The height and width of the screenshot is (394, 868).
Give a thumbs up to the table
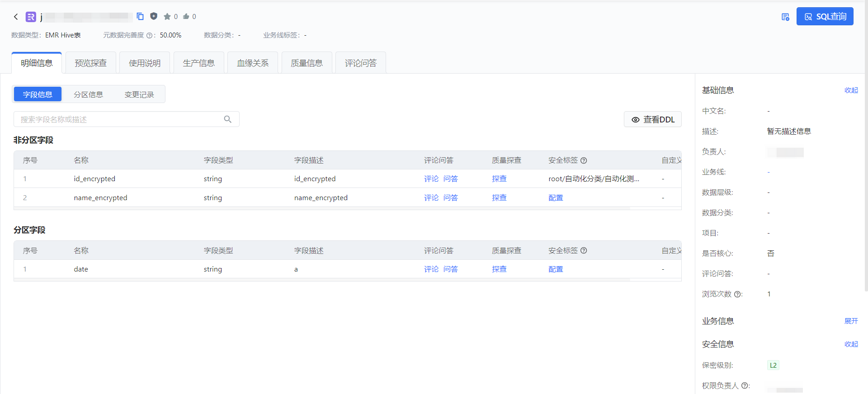point(186,17)
